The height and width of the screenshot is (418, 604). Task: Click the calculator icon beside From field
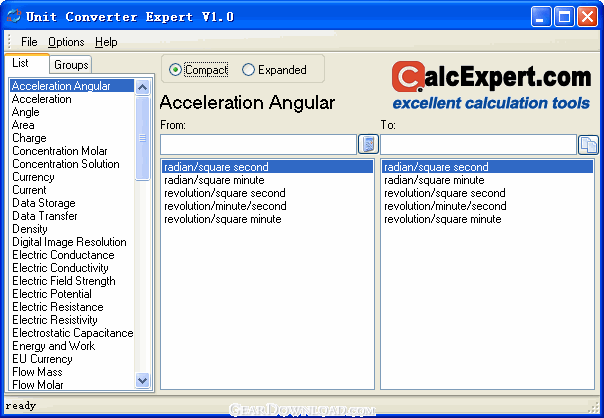tap(368, 144)
